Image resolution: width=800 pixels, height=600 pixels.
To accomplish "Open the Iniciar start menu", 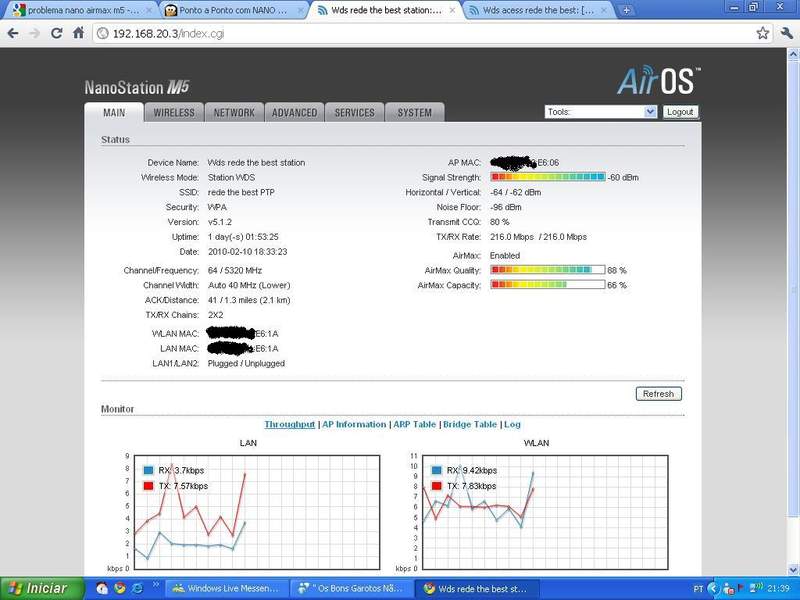I will [x=42, y=589].
